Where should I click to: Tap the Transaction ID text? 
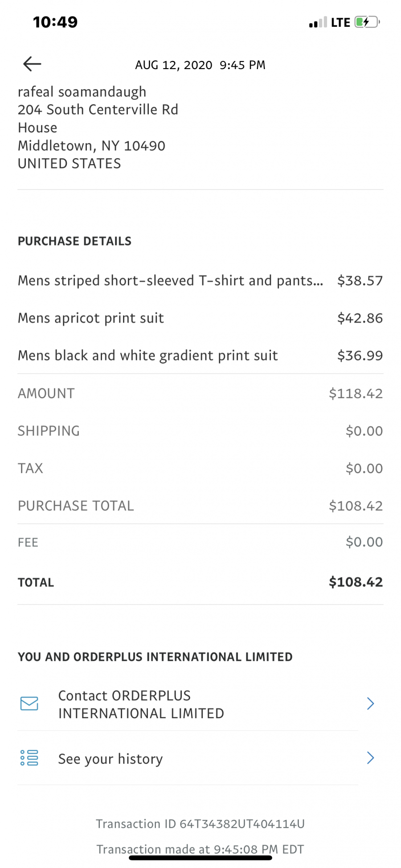point(200,823)
